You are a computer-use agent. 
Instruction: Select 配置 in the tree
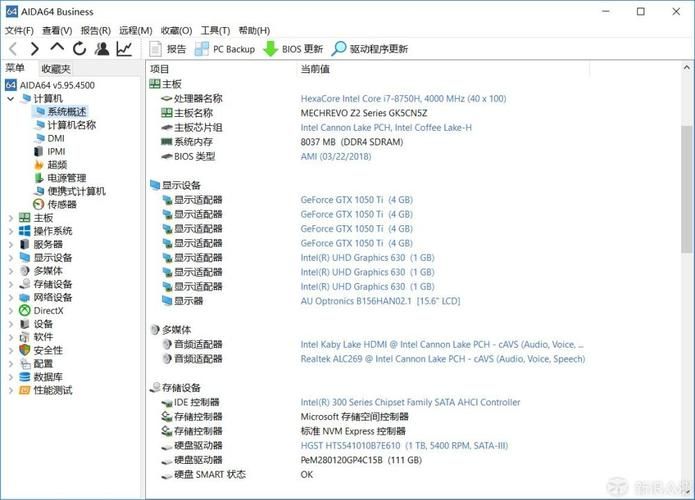(43, 363)
